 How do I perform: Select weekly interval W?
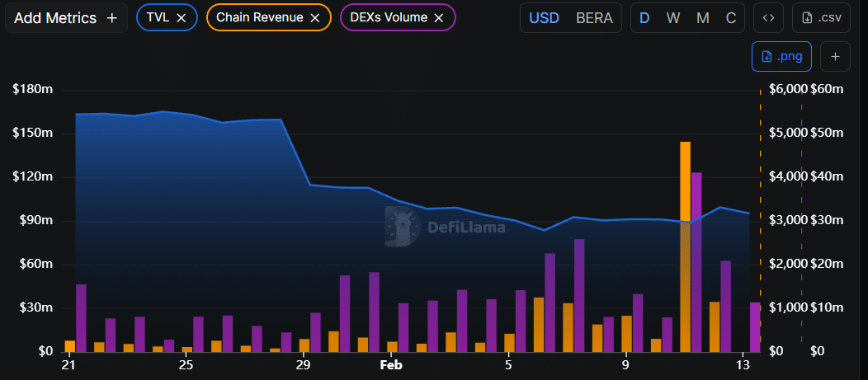pyautogui.click(x=673, y=17)
